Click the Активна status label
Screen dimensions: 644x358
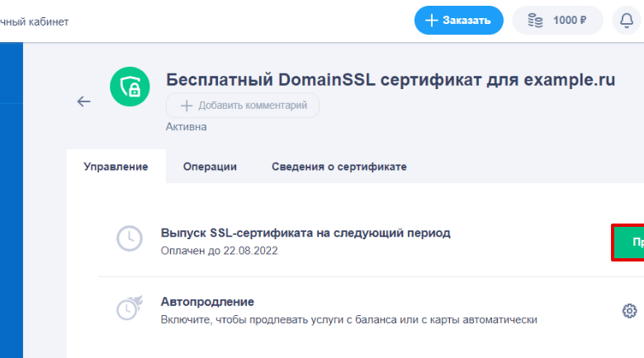pos(187,127)
